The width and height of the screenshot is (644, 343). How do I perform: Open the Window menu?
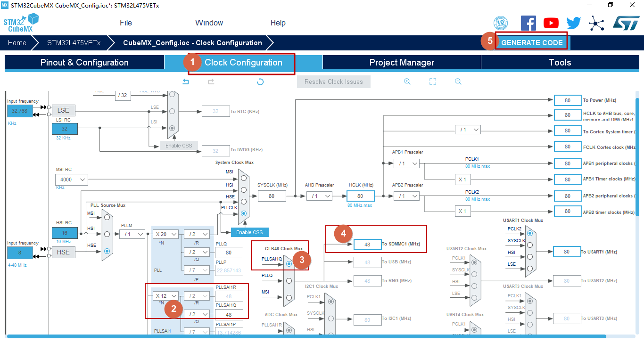(x=209, y=23)
